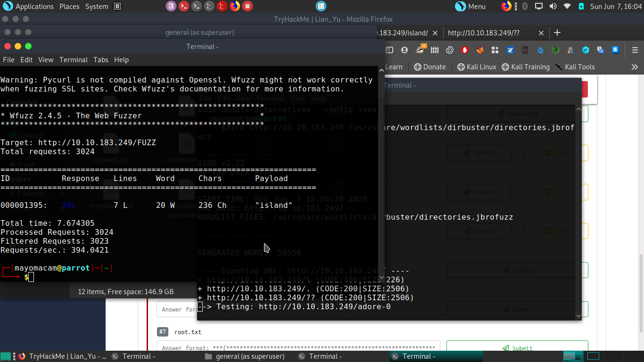The width and height of the screenshot is (644, 362).
Task: Open the Firefox hamburger menu
Action: point(635,50)
